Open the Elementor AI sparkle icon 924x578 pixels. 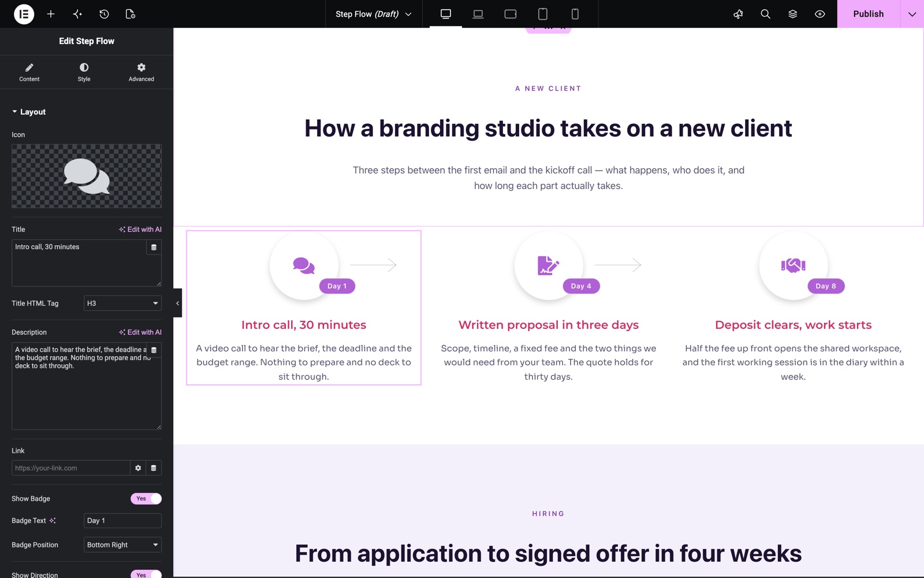(77, 14)
